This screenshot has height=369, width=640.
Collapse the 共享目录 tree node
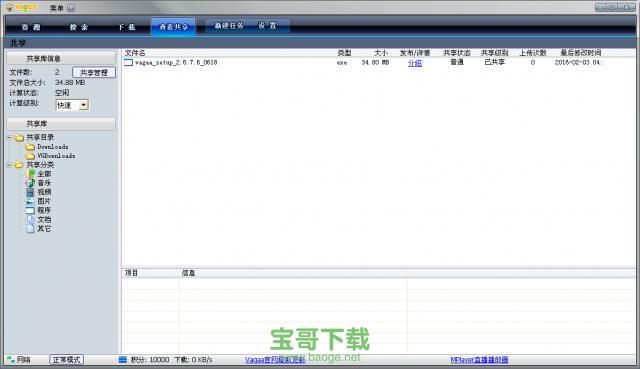point(9,138)
